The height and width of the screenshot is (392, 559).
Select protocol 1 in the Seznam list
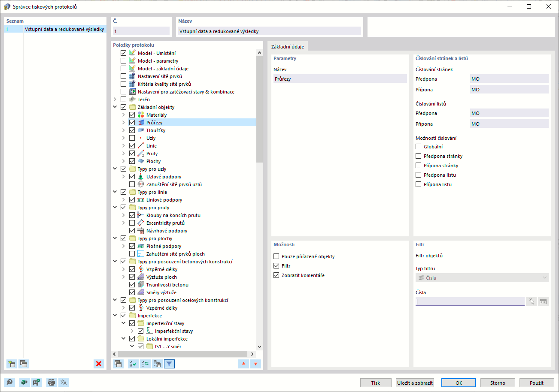[55, 29]
